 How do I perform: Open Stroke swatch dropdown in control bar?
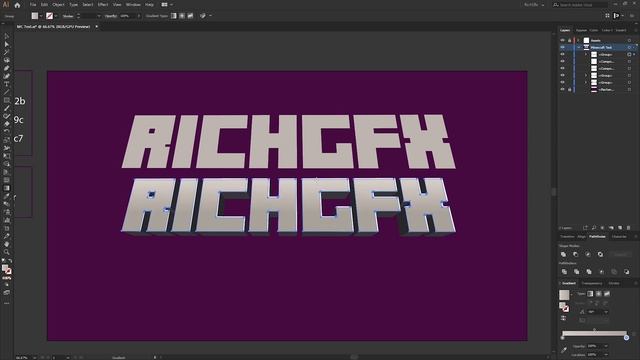[56, 16]
